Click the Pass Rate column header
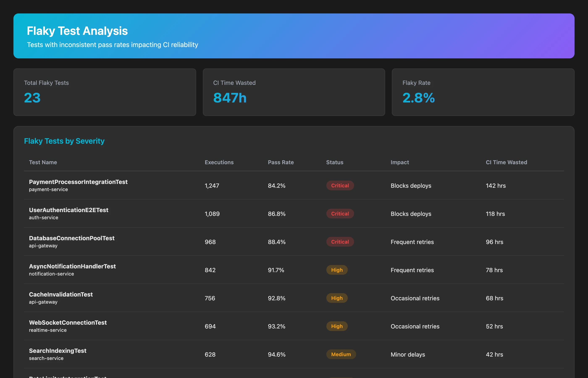 (x=281, y=162)
